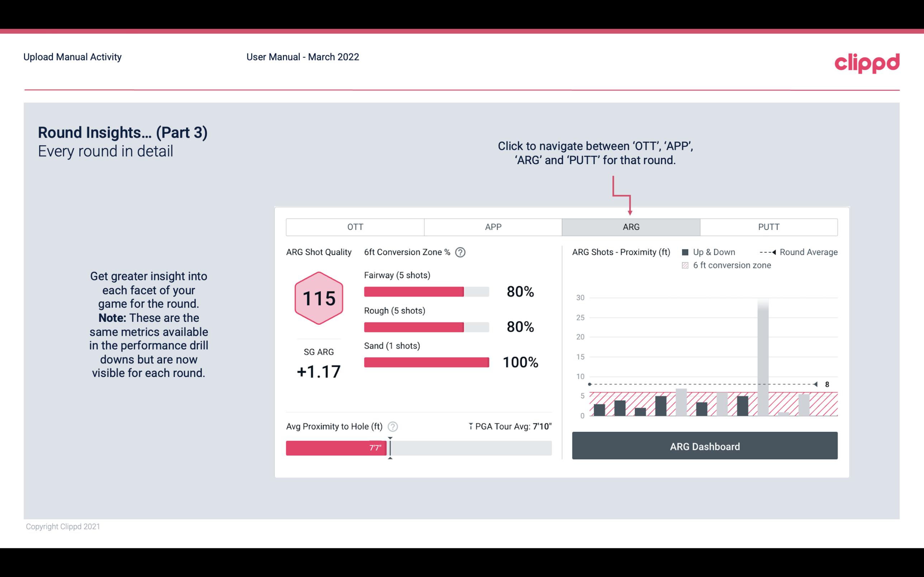
Task: Click the Fairway 5 shots progress bar
Action: [426, 291]
